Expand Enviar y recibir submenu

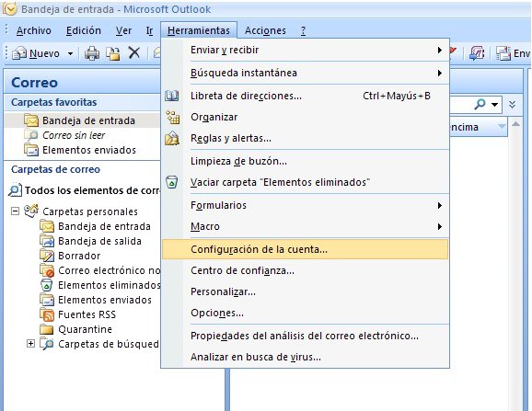click(x=306, y=51)
